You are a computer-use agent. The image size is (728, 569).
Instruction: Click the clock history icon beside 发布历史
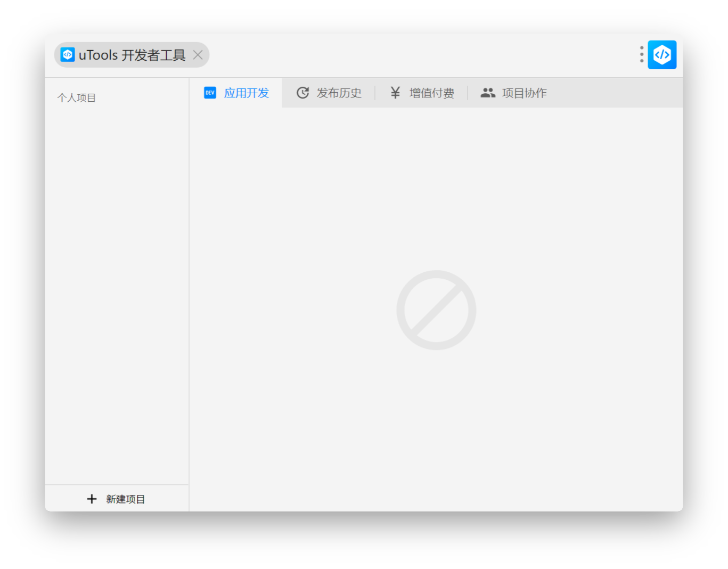[x=303, y=92]
